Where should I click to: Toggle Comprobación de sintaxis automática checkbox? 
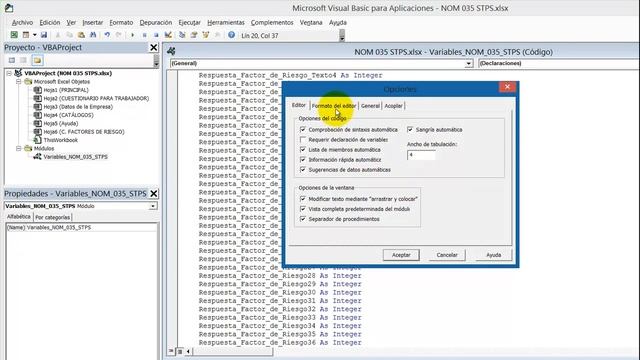(302, 129)
